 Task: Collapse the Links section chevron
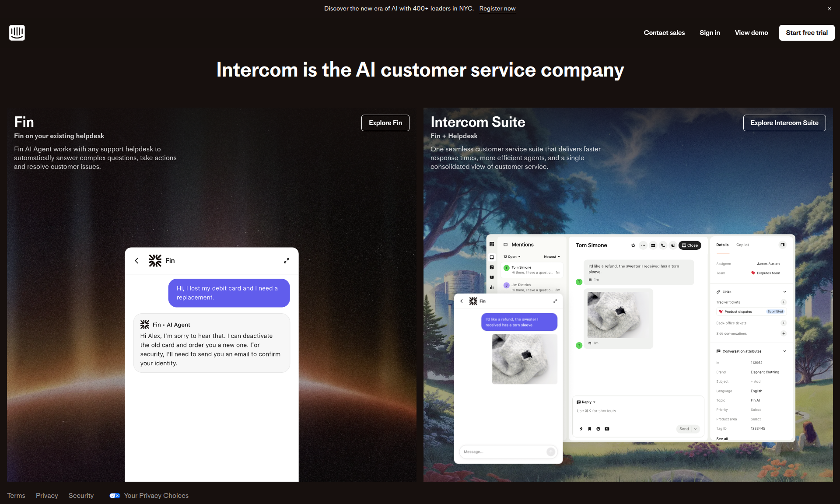point(784,292)
